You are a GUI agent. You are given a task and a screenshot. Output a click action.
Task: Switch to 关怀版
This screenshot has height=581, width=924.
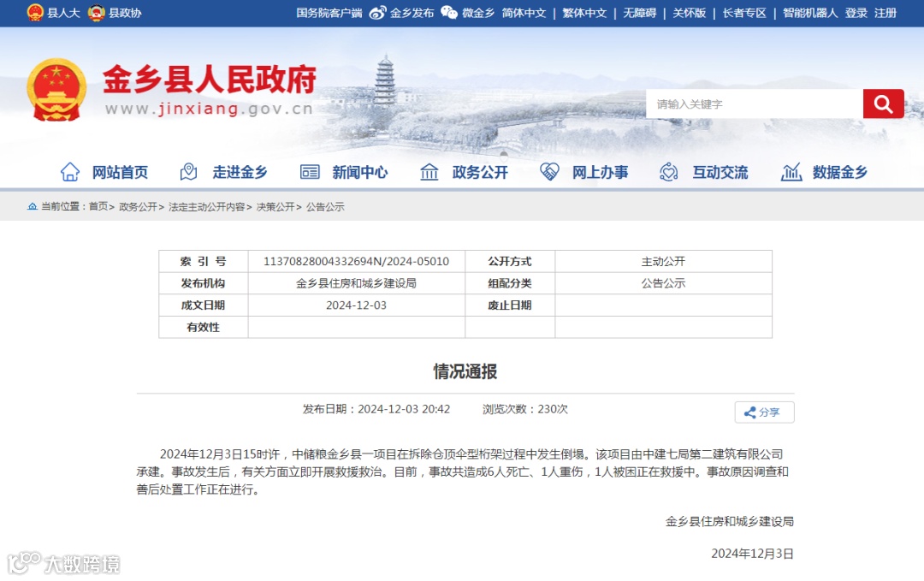pos(690,13)
